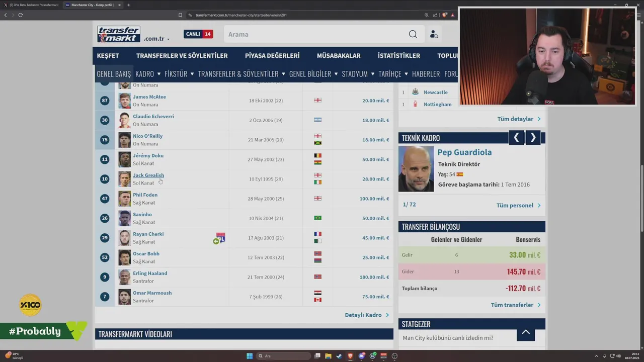Open the user account icon in header
The width and height of the screenshot is (644, 362).
434,34
